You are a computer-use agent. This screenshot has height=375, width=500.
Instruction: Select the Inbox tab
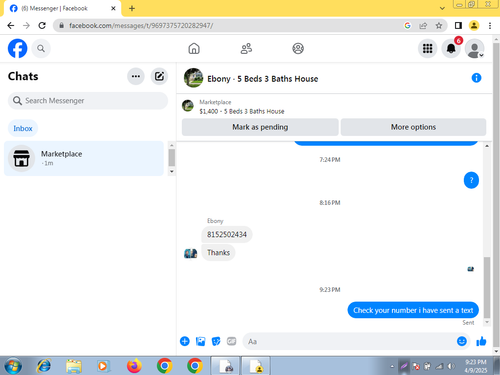coord(23,128)
